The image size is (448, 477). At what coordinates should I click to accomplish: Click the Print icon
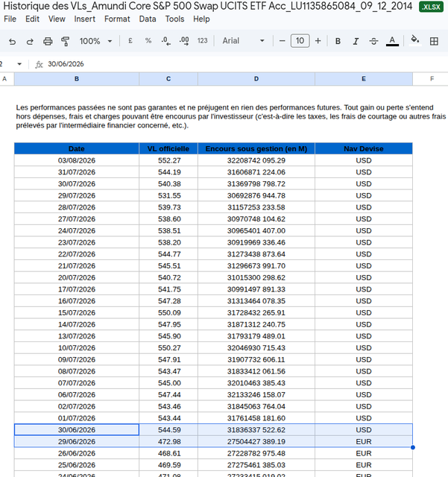coord(48,41)
